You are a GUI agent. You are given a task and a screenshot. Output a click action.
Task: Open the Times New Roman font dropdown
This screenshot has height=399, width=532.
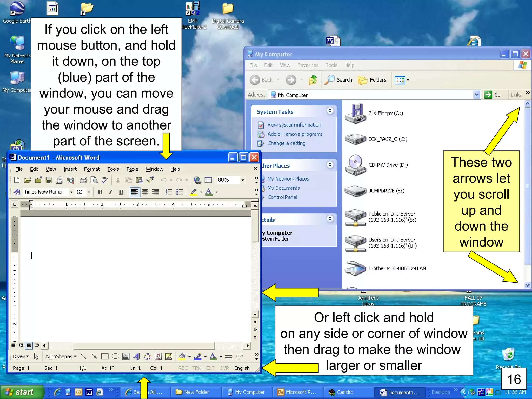coord(71,192)
